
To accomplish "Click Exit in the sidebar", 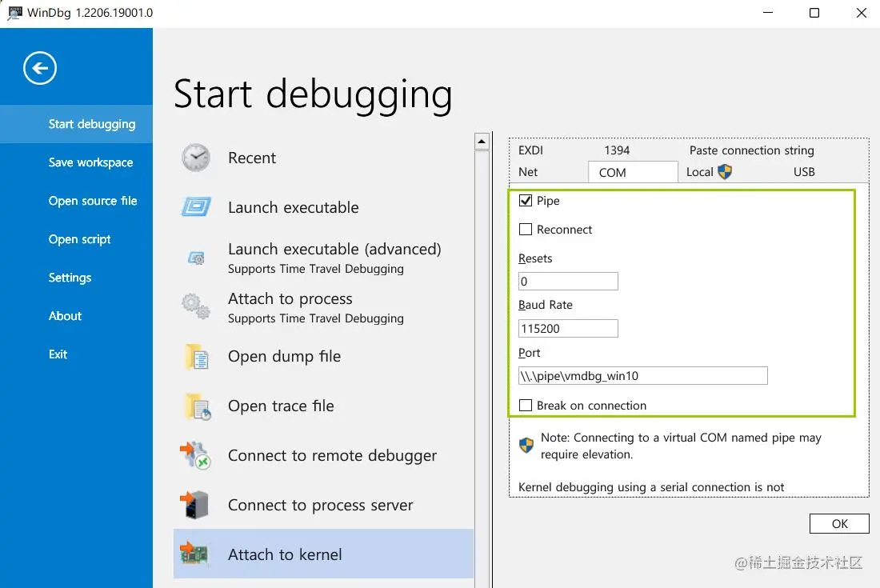I will [76, 354].
